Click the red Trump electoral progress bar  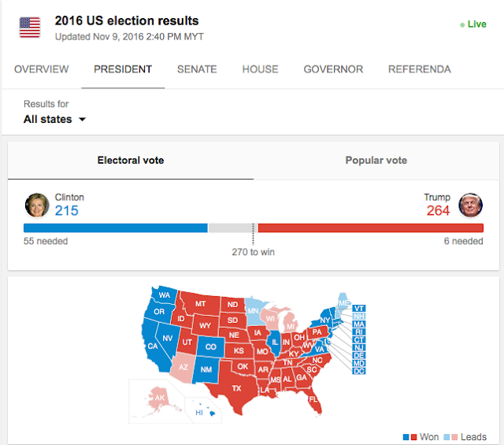pos(371,228)
